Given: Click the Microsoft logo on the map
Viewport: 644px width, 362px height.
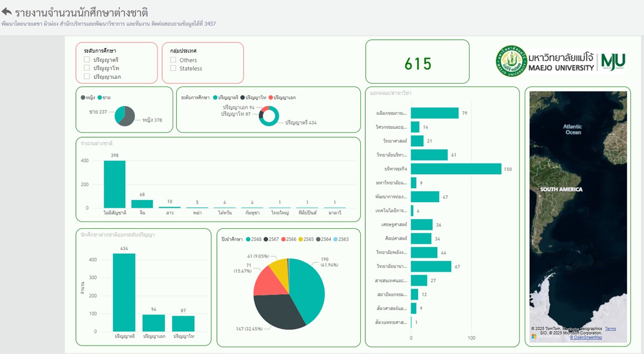Looking at the screenshot, I should tap(534, 336).
